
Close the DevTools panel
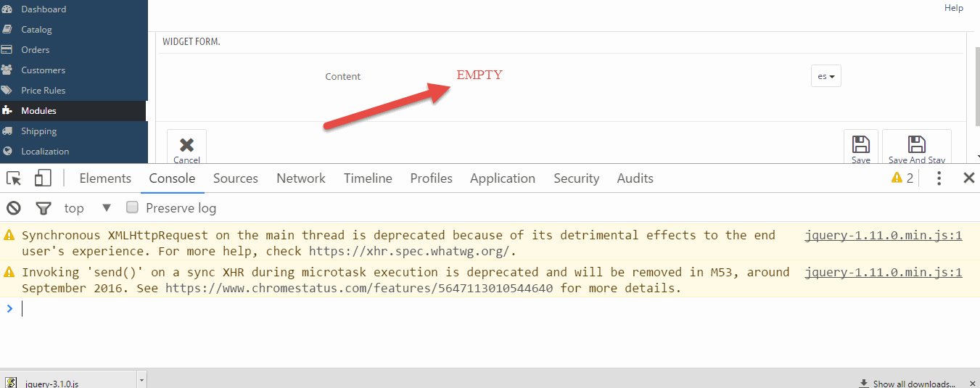click(968, 178)
